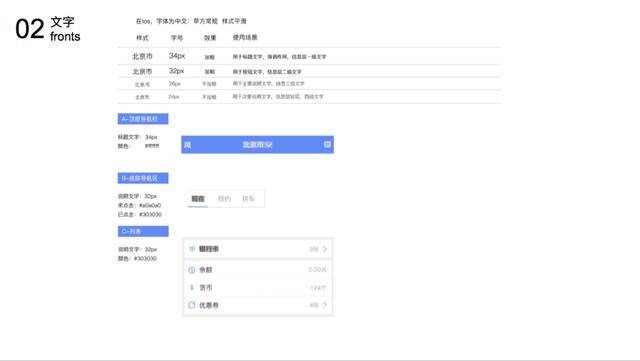This screenshot has height=361, width=640.
Task: Switch to the middle gray tab
Action: point(224,199)
